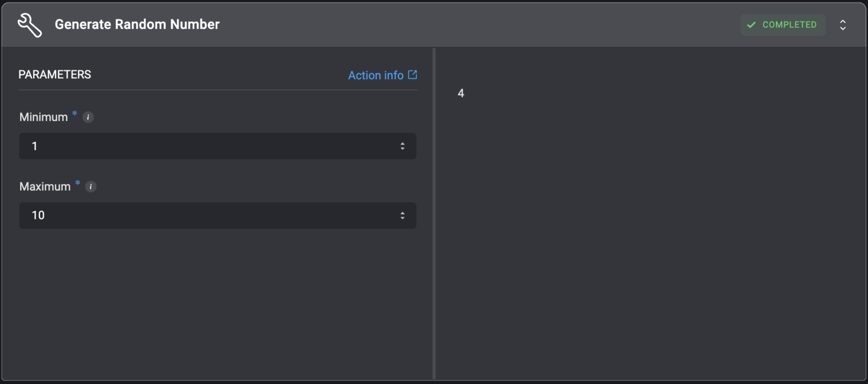Click the Maximum field label
This screenshot has height=384, width=868.
45,187
